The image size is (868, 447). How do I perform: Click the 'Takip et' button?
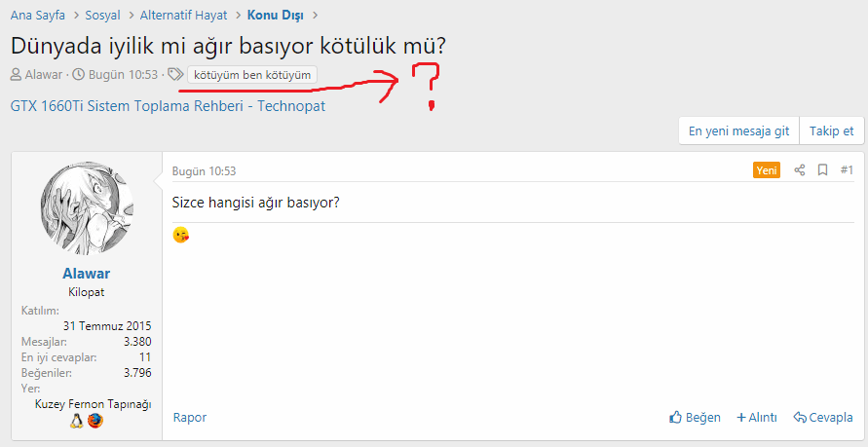pyautogui.click(x=831, y=131)
